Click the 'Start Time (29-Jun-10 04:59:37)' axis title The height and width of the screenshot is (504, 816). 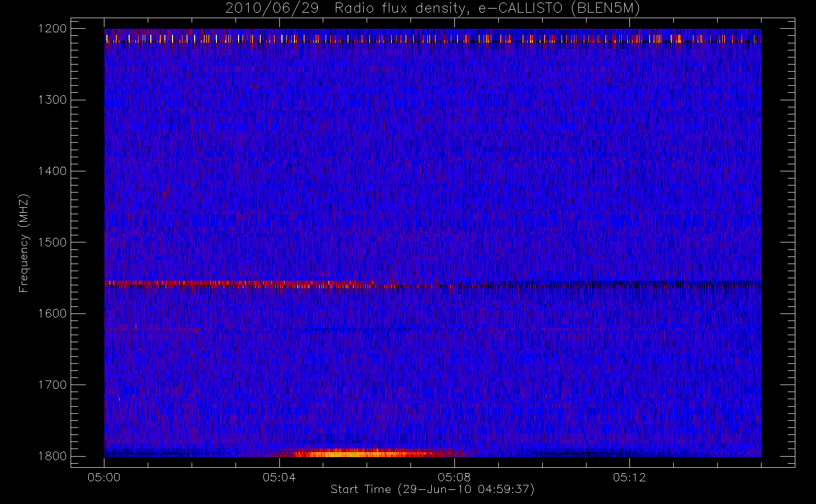click(x=433, y=489)
